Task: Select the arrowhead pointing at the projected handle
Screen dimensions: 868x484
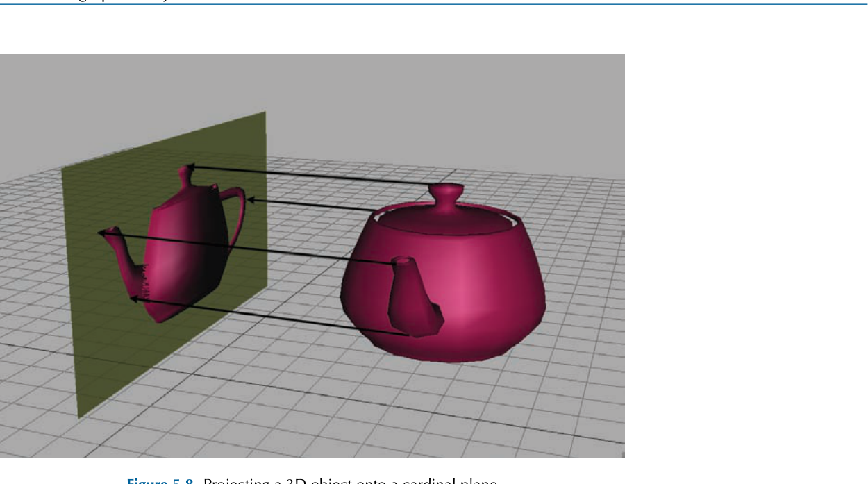Action: tap(253, 200)
